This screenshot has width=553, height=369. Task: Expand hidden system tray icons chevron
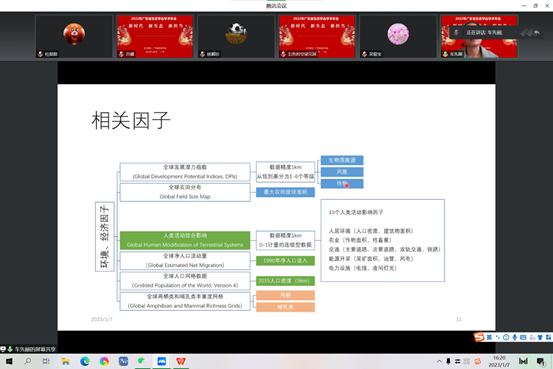tap(439, 361)
